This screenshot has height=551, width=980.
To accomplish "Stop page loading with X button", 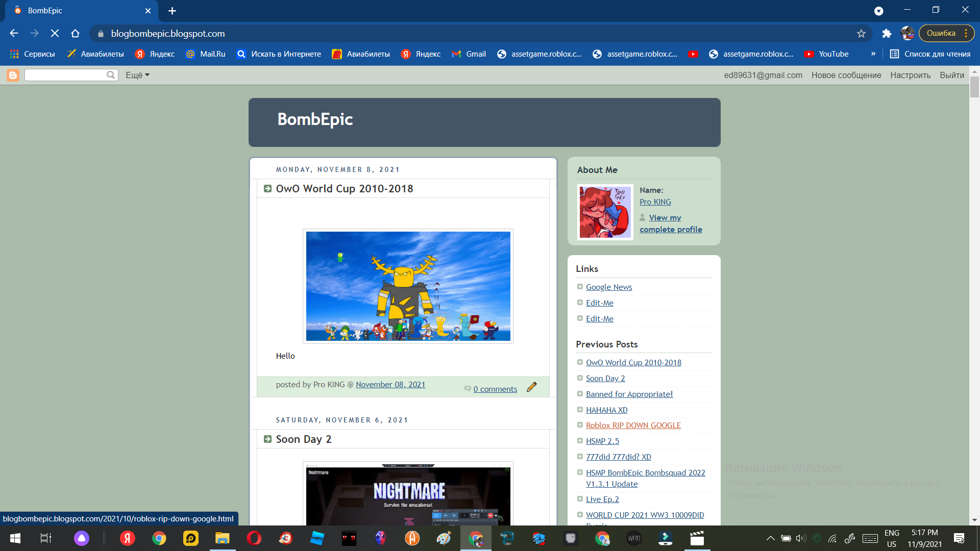I will coord(55,33).
